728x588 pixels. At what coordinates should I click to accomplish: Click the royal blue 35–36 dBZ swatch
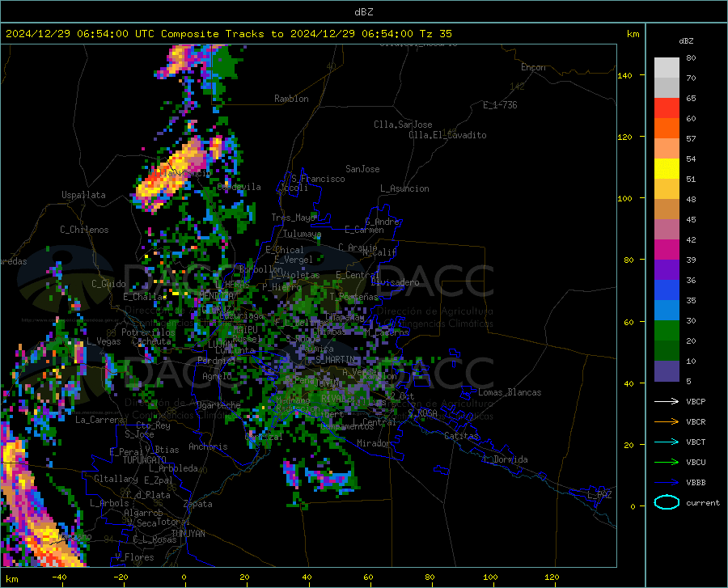[667, 290]
